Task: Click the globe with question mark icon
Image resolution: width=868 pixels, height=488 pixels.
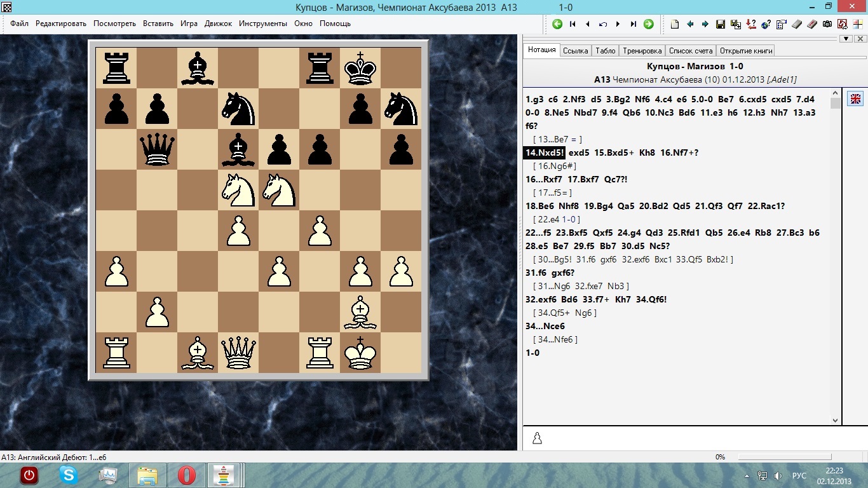Action: click(766, 24)
